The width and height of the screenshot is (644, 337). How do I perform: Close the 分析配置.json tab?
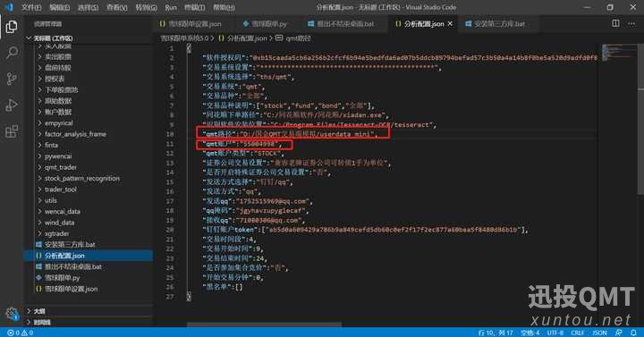pyautogui.click(x=450, y=24)
